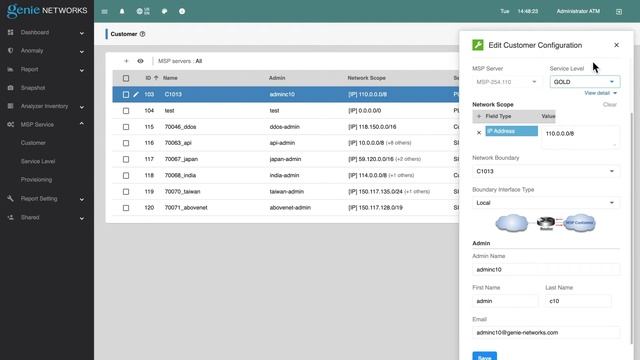Click the edit panel vertical scrollbar
640x360 pixels.
click(632, 229)
